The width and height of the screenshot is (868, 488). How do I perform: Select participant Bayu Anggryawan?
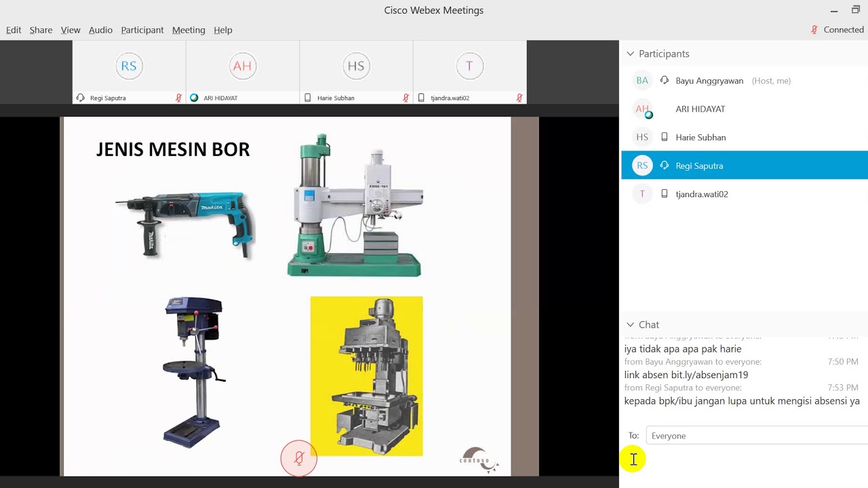745,81
